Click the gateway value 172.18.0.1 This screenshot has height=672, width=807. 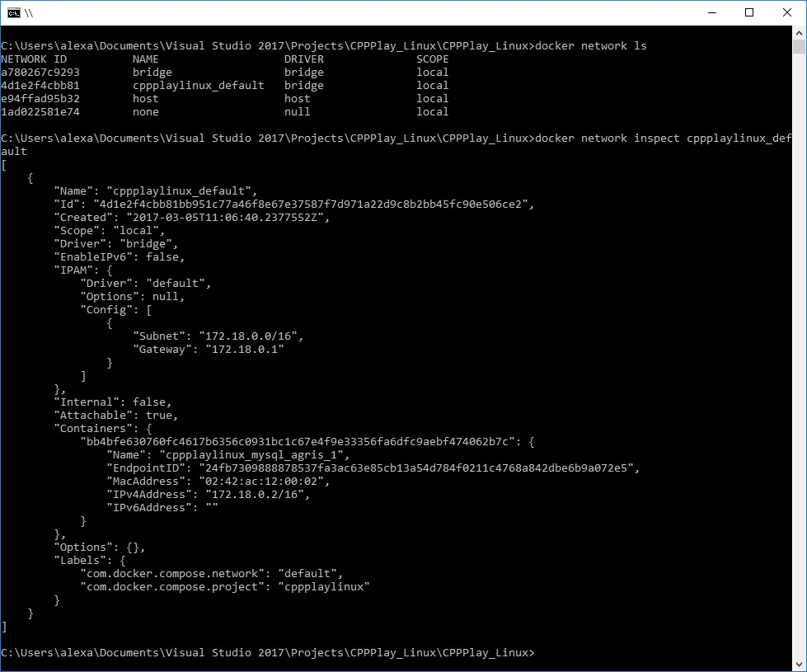click(x=245, y=350)
